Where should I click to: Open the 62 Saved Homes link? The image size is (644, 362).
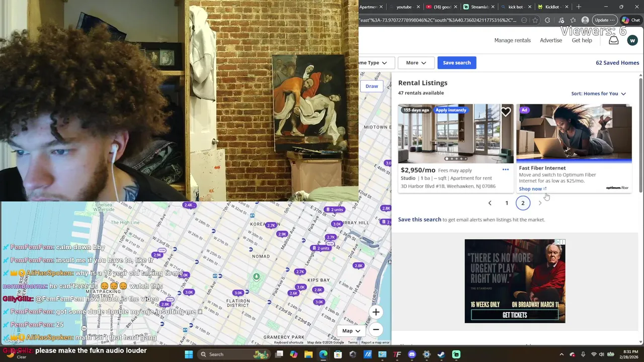tap(617, 63)
